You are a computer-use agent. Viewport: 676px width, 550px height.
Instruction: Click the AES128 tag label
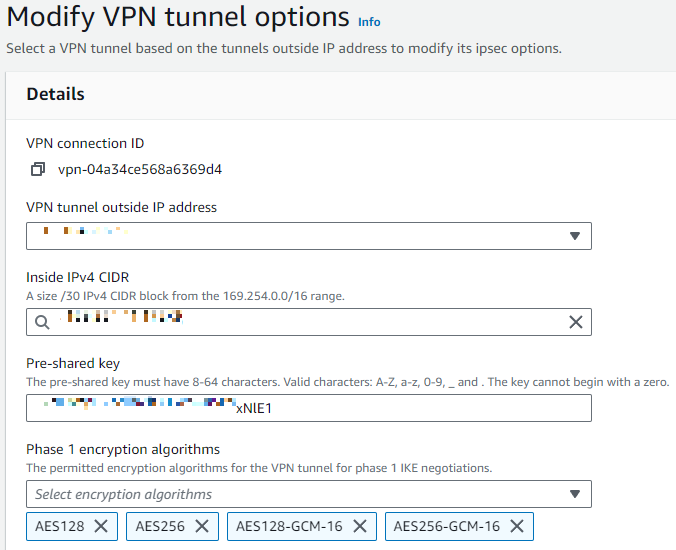59,526
